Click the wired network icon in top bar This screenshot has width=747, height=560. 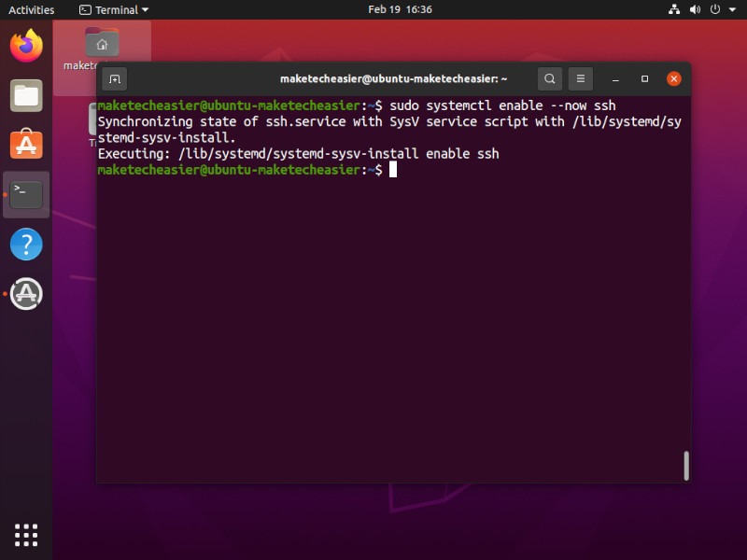point(675,10)
